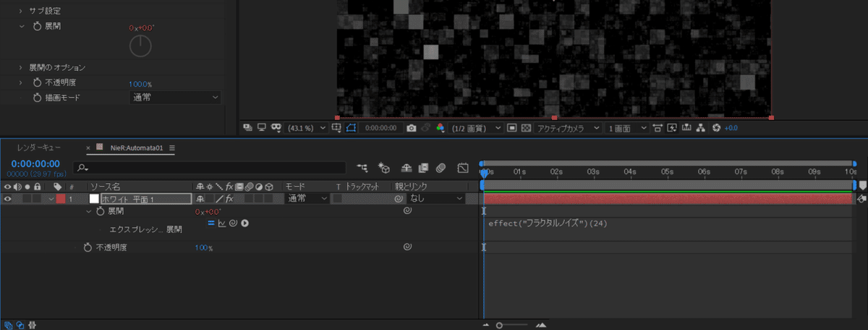This screenshot has height=330, width=868.
Task: Click the 100.0% opacity value in effect controls
Action: (x=140, y=83)
